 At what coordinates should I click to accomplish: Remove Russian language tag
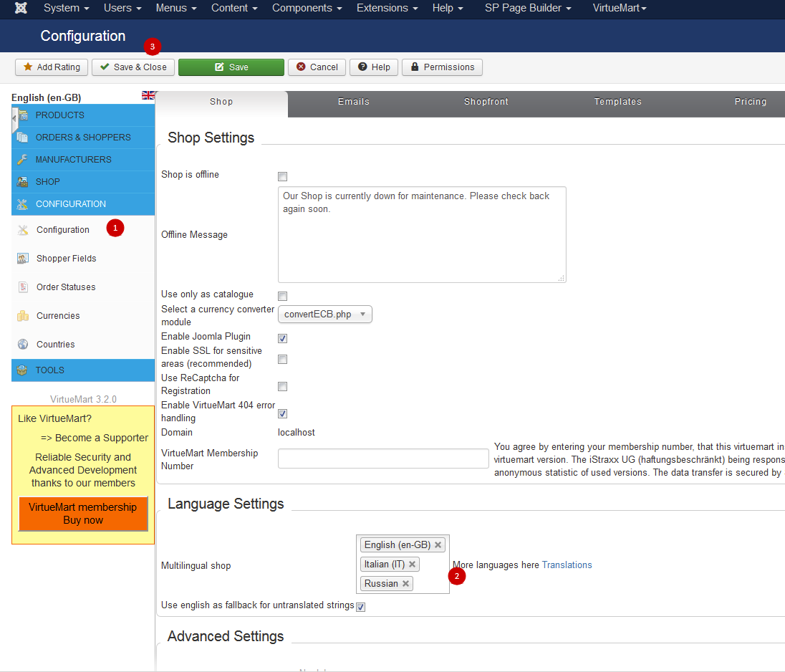(405, 584)
